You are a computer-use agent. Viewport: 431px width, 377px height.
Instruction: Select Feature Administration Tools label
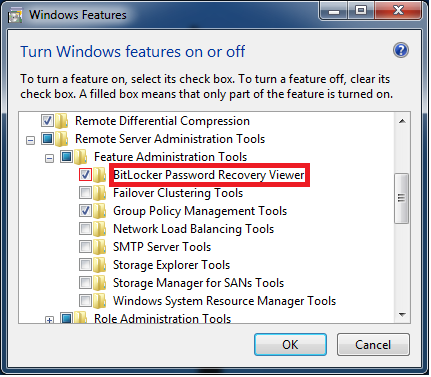171,157
